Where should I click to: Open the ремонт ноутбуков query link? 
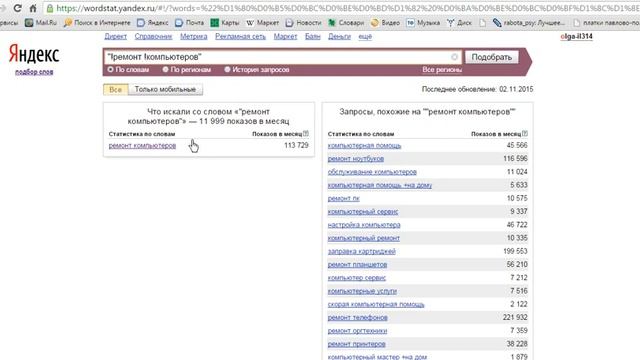356,158
